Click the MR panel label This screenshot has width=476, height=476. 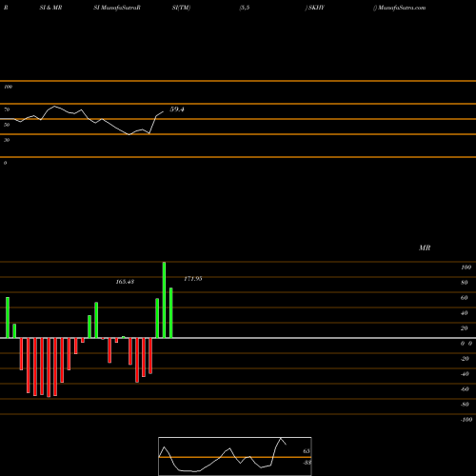[x=425, y=248]
